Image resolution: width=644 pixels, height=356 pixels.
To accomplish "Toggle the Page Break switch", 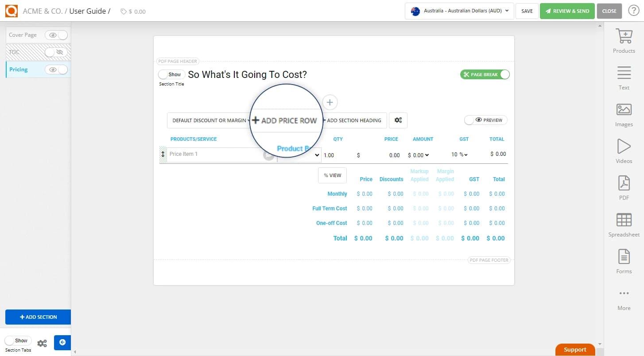I will [485, 74].
